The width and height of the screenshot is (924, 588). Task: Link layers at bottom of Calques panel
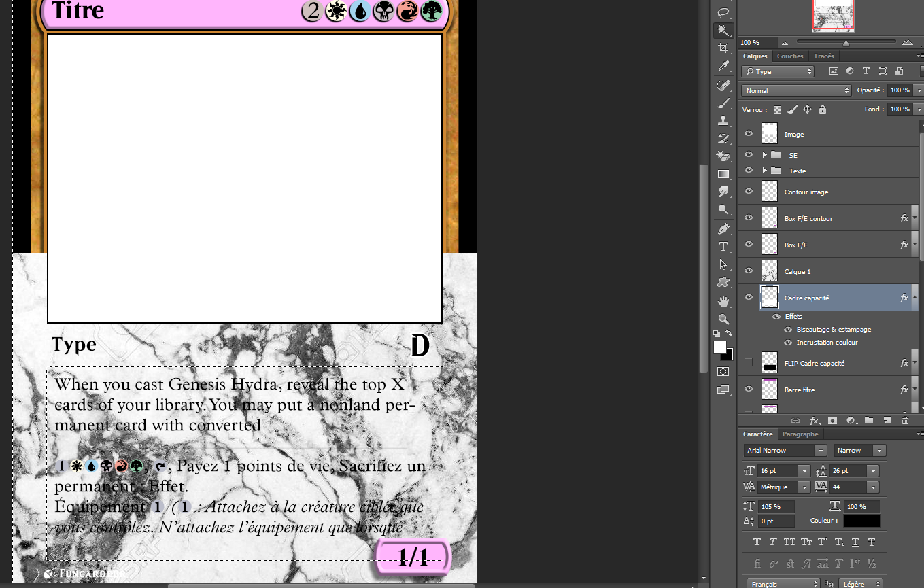pos(795,421)
